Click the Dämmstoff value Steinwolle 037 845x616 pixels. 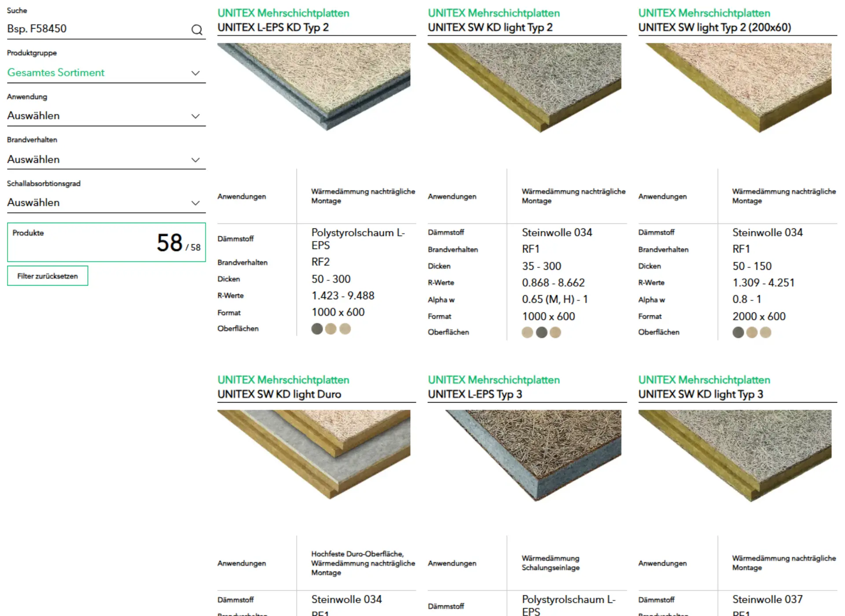tap(767, 599)
